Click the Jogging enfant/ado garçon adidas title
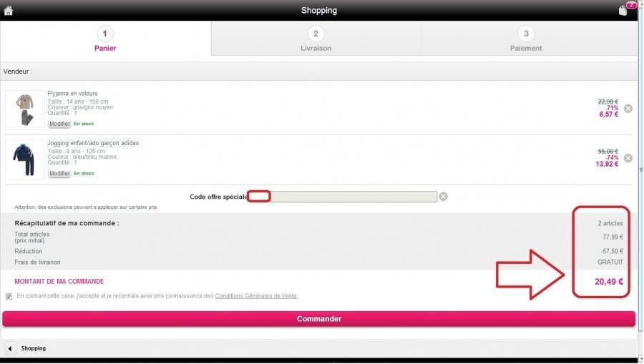 pyautogui.click(x=93, y=143)
